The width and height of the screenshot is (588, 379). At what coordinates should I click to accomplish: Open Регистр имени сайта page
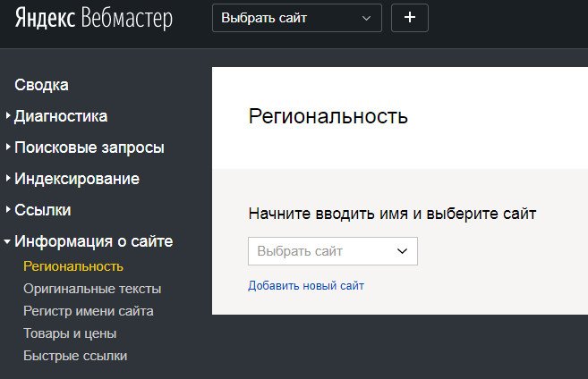88,311
